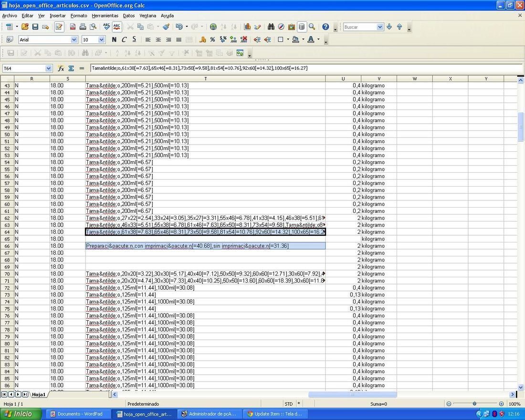Open the Arial font name dropdown
This screenshot has height=420, width=525.
74,40
